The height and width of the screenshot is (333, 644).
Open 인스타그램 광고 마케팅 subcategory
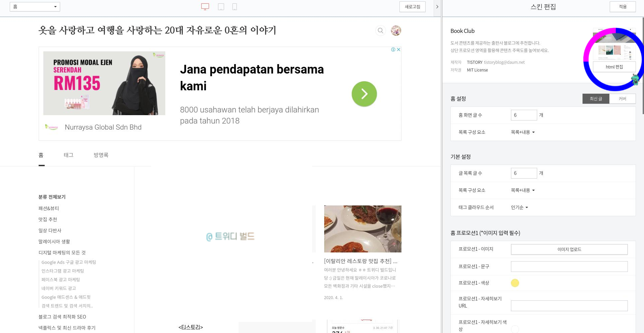(63, 271)
